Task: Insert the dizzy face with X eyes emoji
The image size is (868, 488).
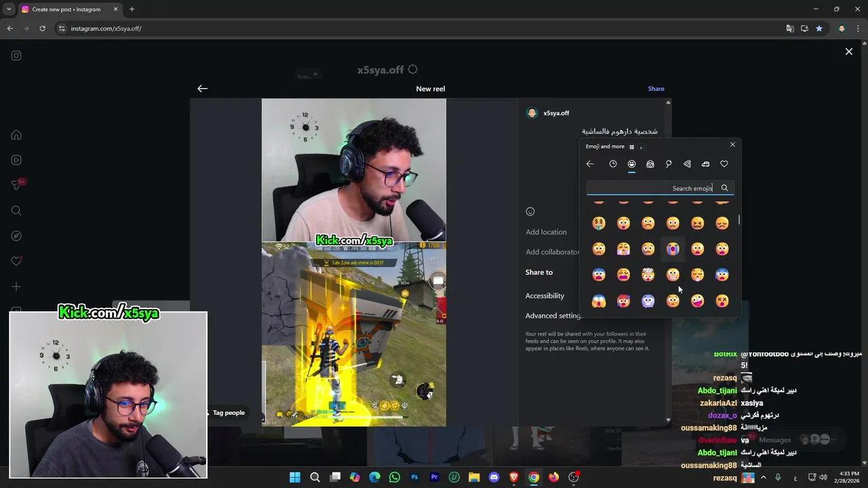Action: coord(722,301)
